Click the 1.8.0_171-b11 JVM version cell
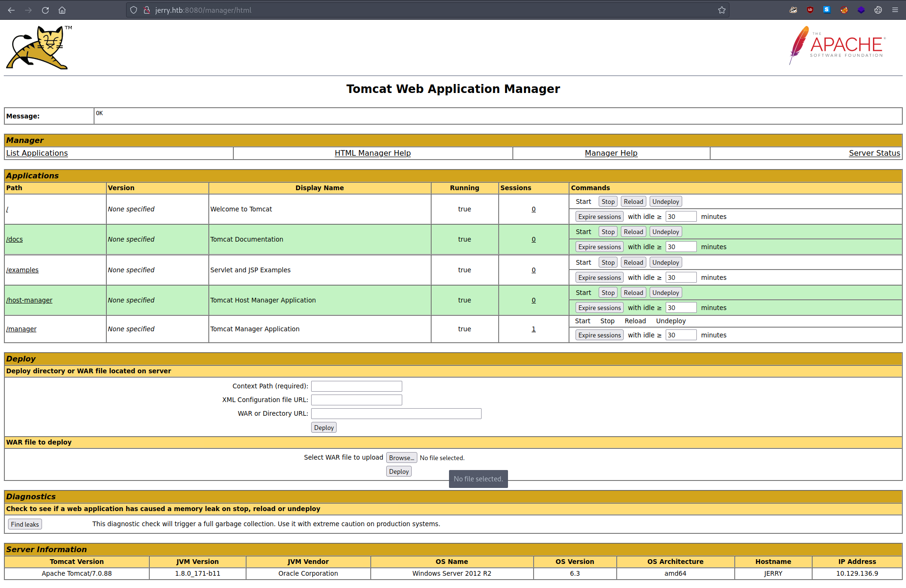This screenshot has width=906, height=588. click(197, 573)
